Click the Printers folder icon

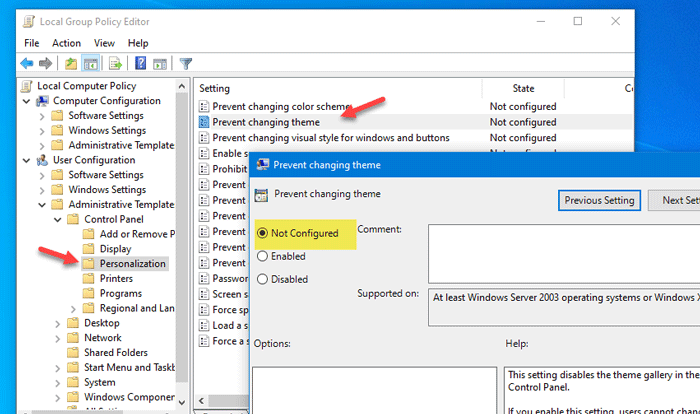click(88, 278)
